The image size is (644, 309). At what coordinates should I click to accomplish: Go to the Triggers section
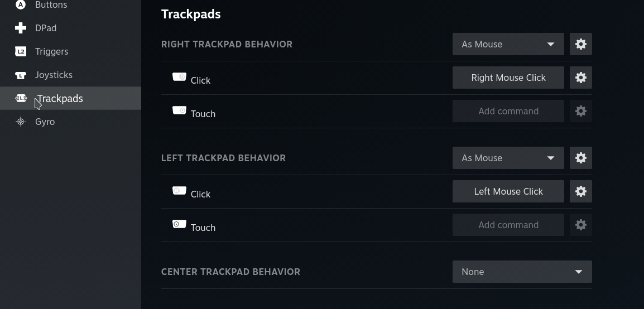[x=51, y=51]
